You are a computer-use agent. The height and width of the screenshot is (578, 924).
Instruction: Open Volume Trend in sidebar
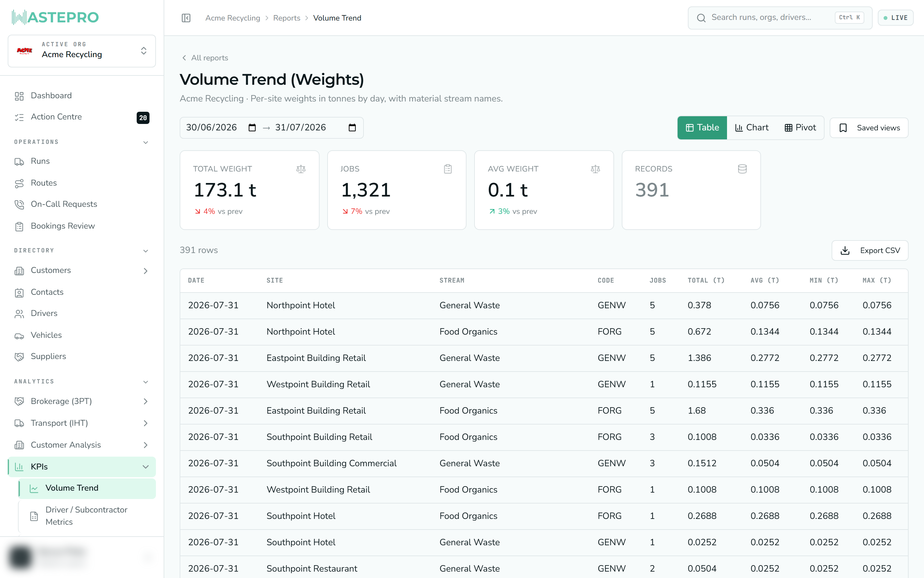tap(87, 488)
